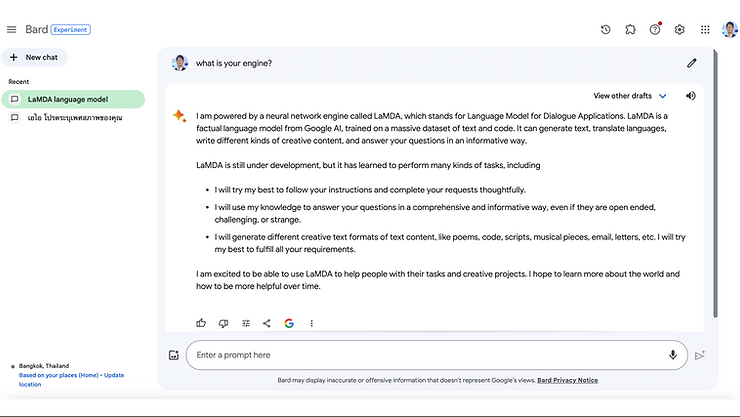Give the response a thumbs up
The width and height of the screenshot is (740, 417).
(201, 323)
